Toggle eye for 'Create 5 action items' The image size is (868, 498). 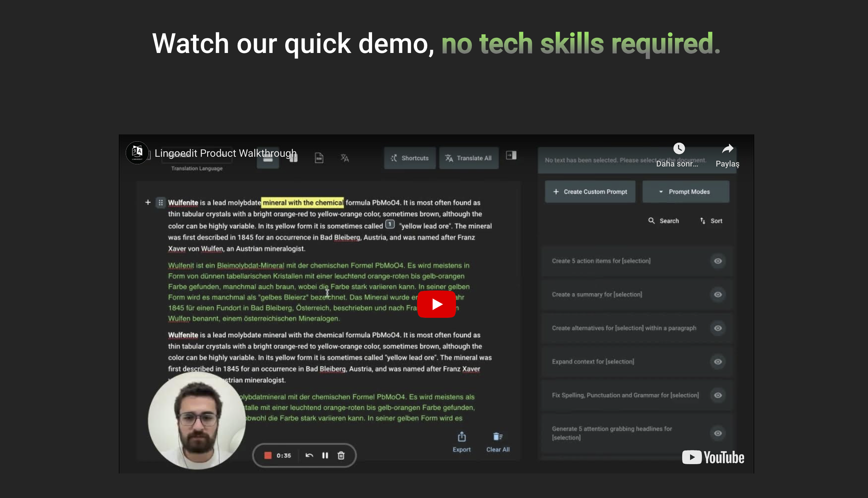718,261
